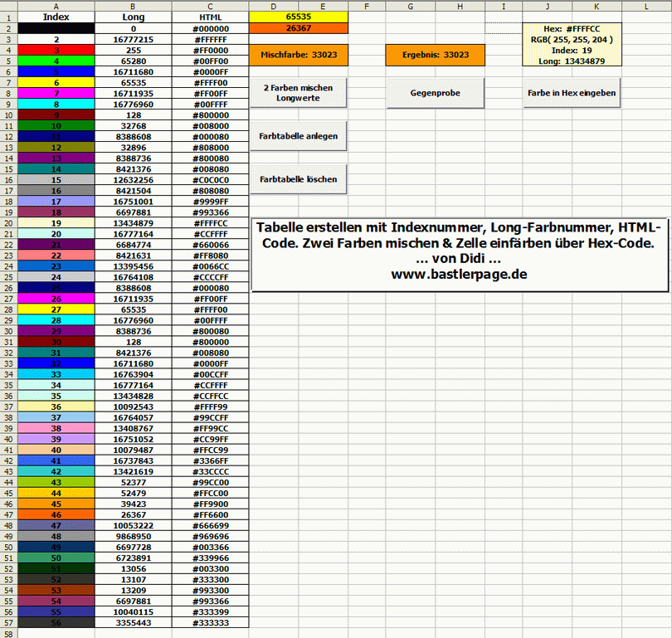This screenshot has width=672, height=638.
Task: Select the cell with value 8421504
Action: (x=134, y=191)
